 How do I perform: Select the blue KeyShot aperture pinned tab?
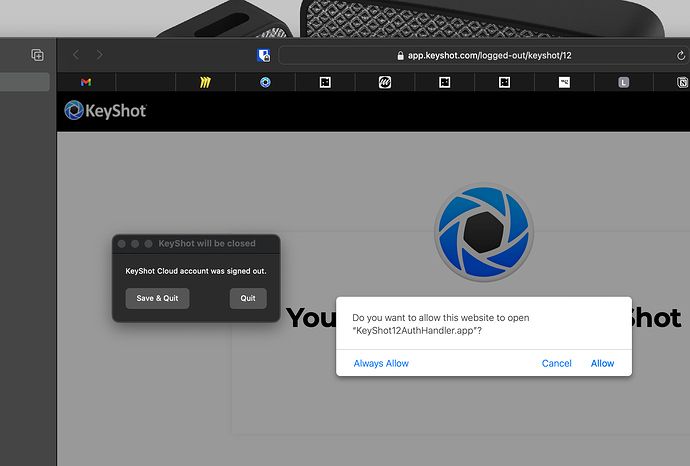coord(265,82)
